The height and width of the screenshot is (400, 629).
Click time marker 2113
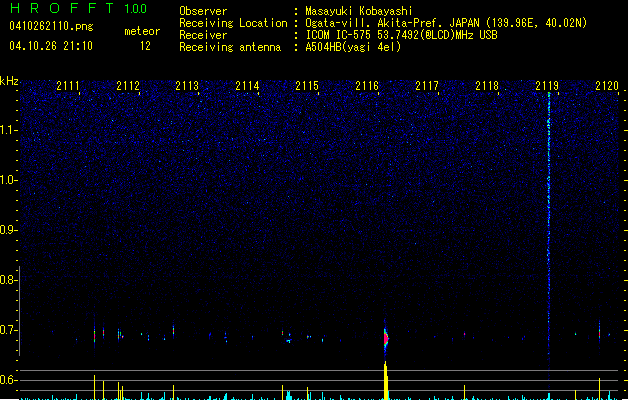(187, 86)
